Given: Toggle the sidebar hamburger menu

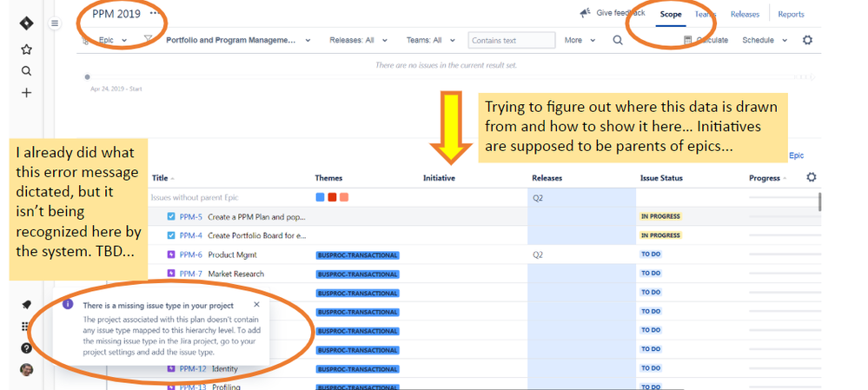Looking at the screenshot, I should tap(54, 23).
